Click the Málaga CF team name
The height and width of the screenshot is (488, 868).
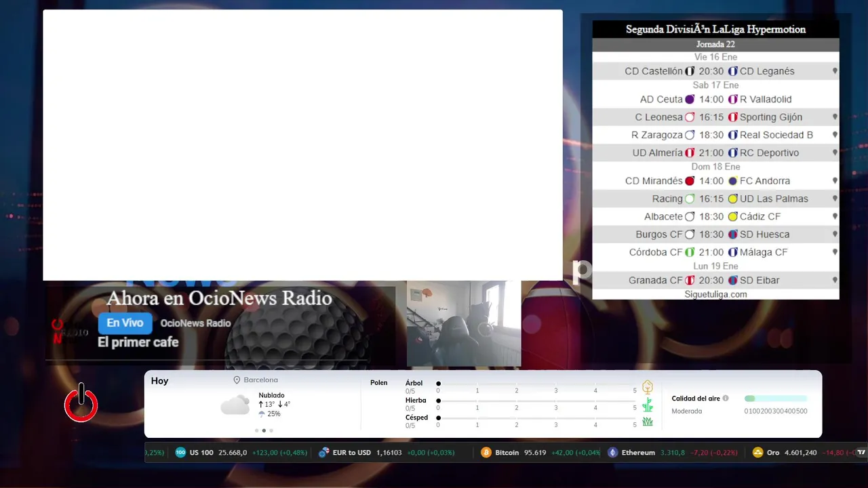tap(764, 252)
